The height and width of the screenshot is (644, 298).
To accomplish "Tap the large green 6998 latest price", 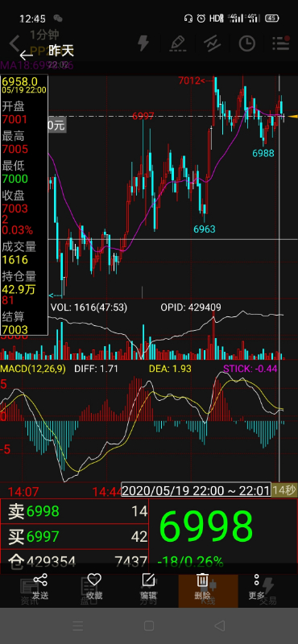I will click(205, 526).
